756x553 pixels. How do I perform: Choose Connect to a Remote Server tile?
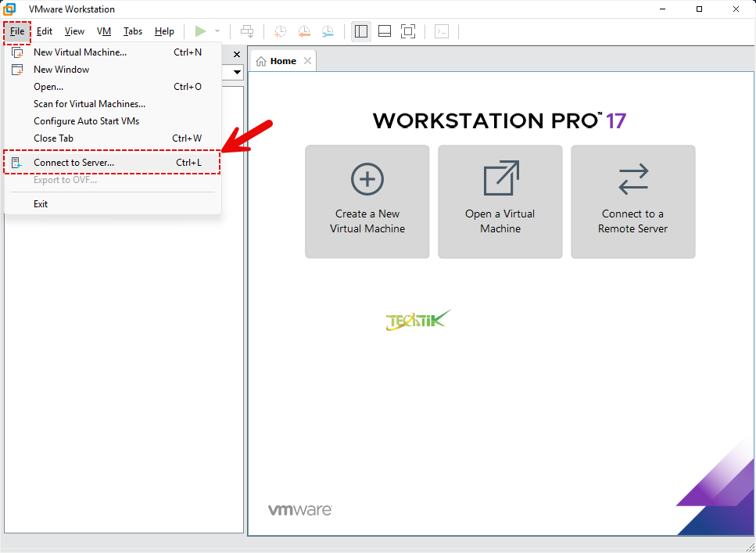pos(632,201)
